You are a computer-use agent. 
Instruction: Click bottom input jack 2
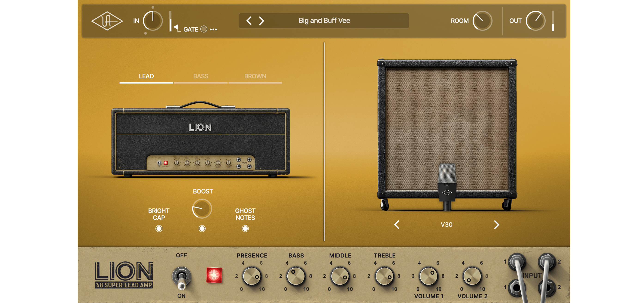click(547, 288)
